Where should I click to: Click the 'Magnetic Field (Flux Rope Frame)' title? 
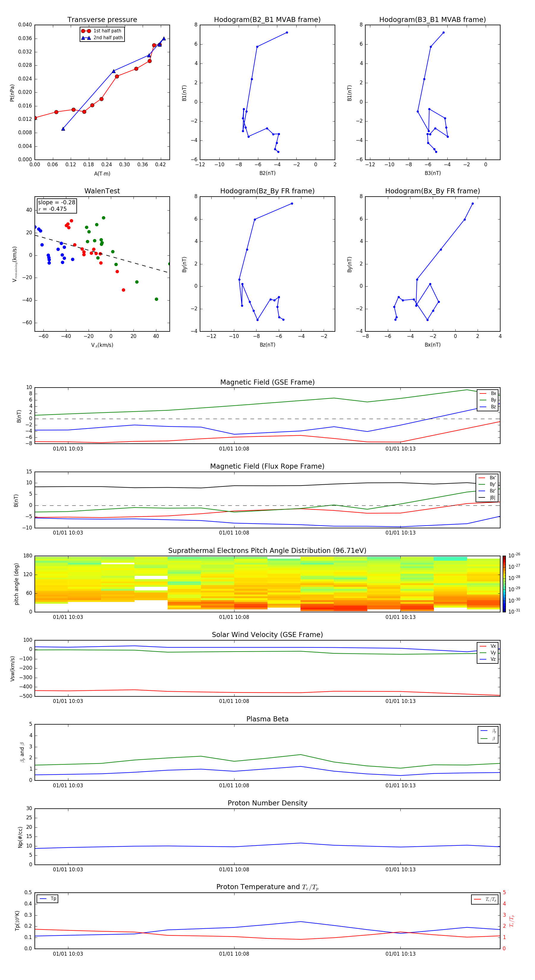[x=267, y=467]
